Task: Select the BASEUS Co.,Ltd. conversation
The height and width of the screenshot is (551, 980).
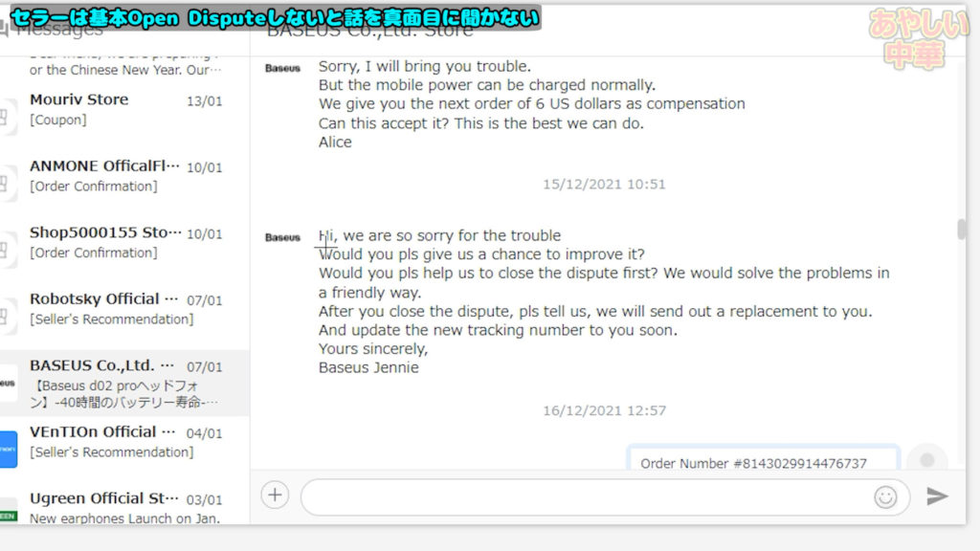Action: [125, 383]
